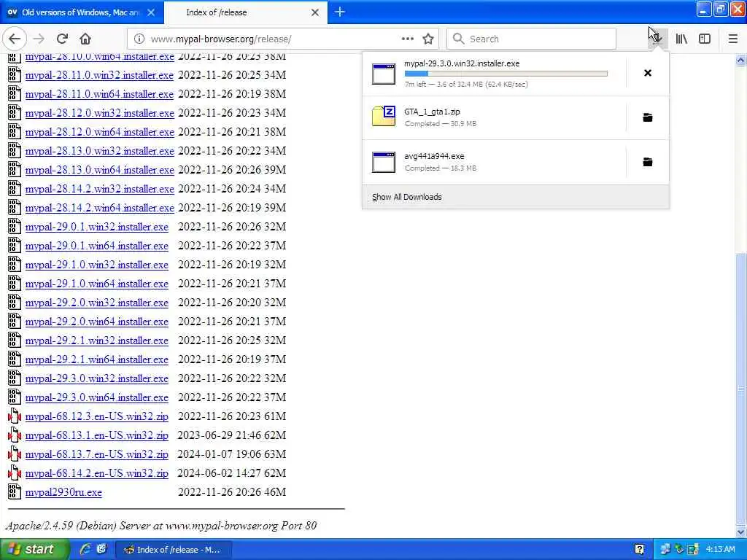The height and width of the screenshot is (560, 747).
Task: Open a new tab with plus button
Action: tap(340, 12)
